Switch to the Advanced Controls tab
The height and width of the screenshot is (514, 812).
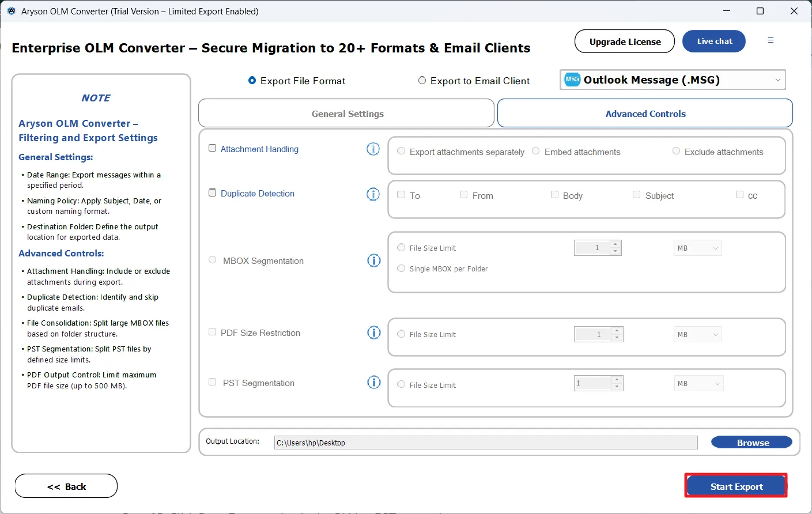click(645, 114)
